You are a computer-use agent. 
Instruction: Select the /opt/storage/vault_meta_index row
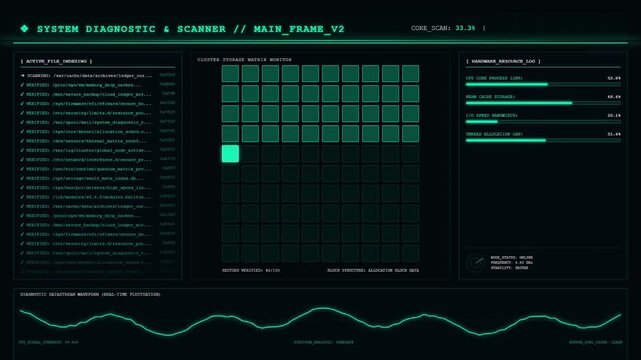tap(97, 178)
